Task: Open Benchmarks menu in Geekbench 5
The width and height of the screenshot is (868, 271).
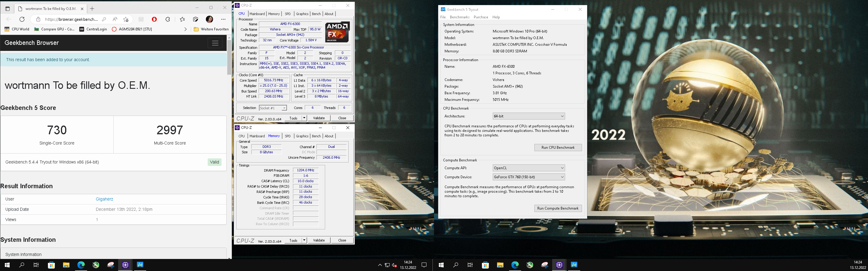Action: click(460, 17)
